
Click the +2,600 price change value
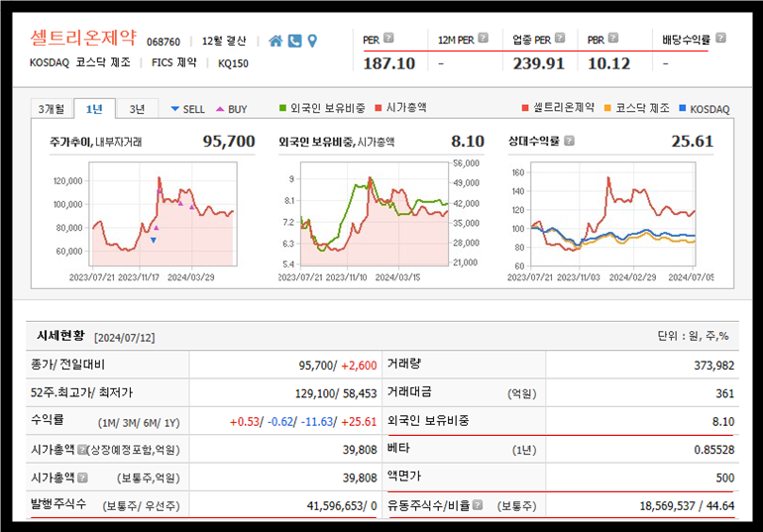(x=359, y=366)
